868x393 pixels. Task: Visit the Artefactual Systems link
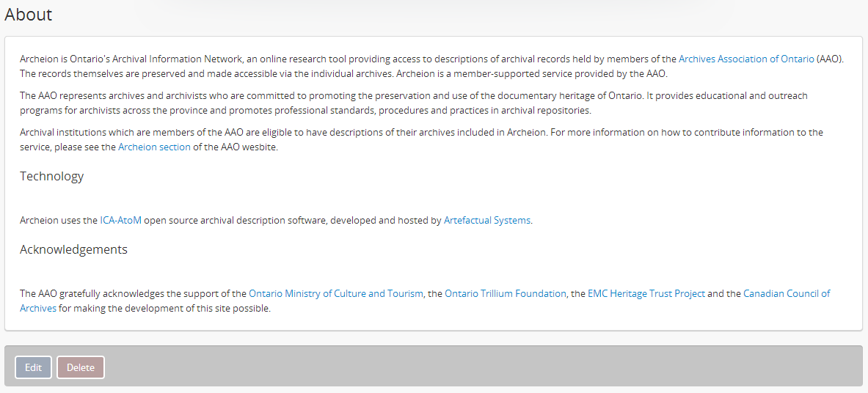click(x=486, y=221)
